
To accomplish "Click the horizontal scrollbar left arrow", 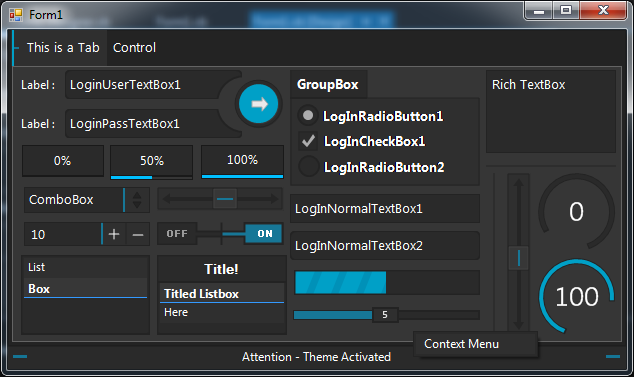I will [167, 199].
